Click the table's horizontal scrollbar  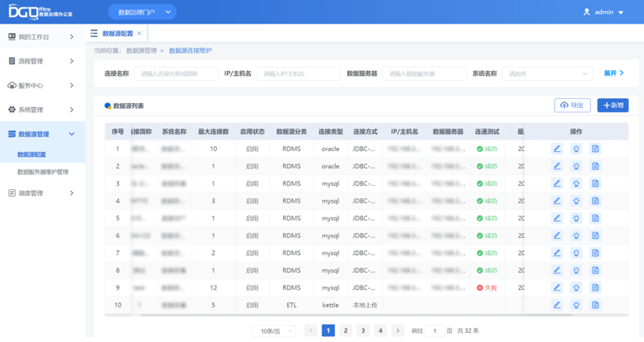tap(356, 315)
